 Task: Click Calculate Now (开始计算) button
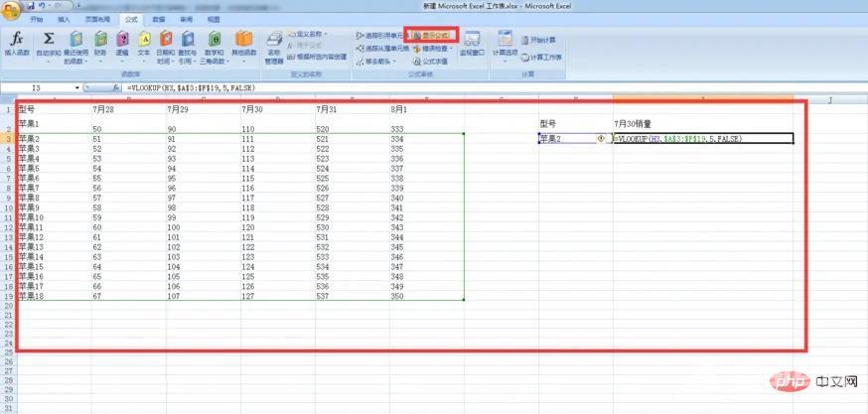click(x=539, y=40)
